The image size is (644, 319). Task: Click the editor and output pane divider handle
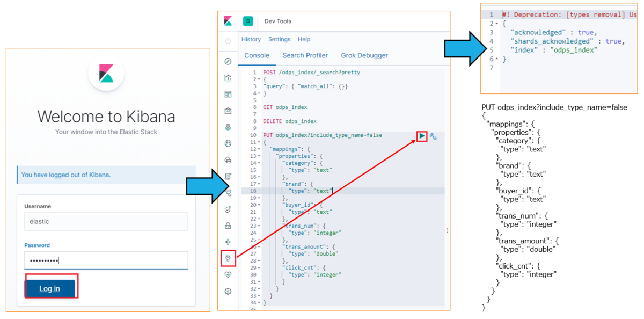tap(448, 230)
